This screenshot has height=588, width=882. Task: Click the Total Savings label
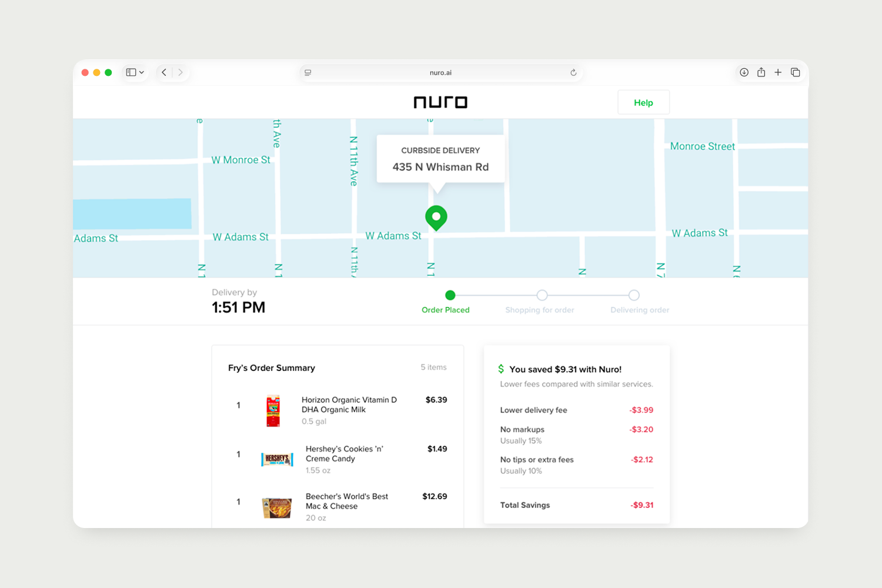pyautogui.click(x=525, y=505)
